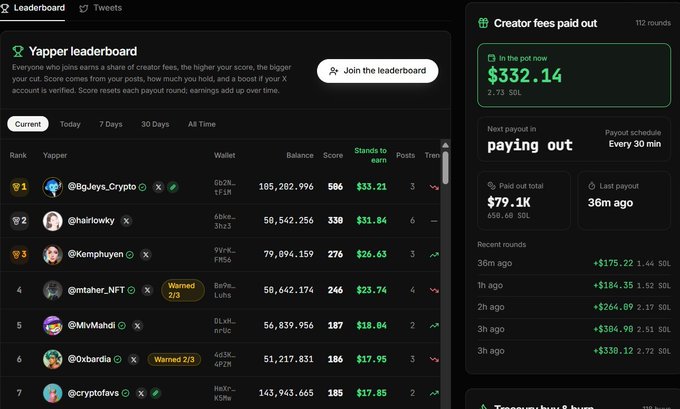Screen dimensions: 680x409
Task: Open @BgJeys_Crypto avatar
Action: (x=52, y=187)
